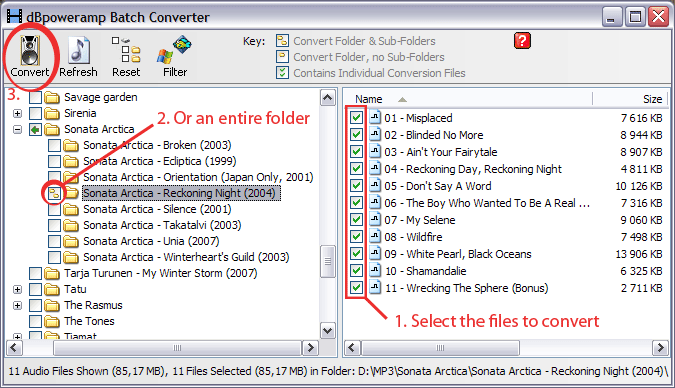
Task: Open the red help question mark
Action: [522, 41]
